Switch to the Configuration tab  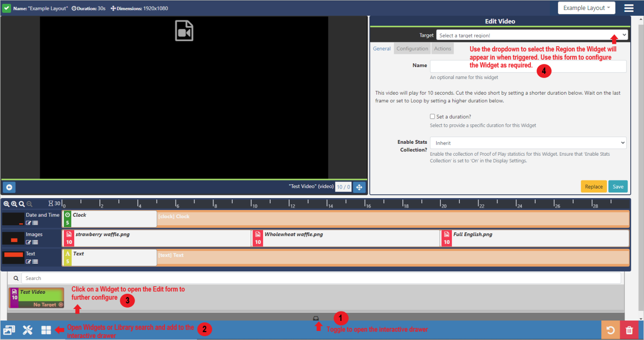[x=412, y=49]
